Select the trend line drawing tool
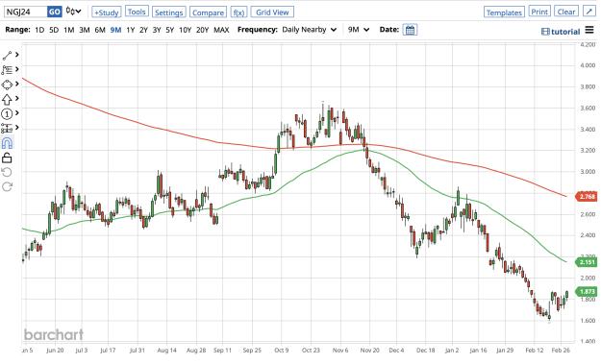601x364 pixels. [x=7, y=56]
